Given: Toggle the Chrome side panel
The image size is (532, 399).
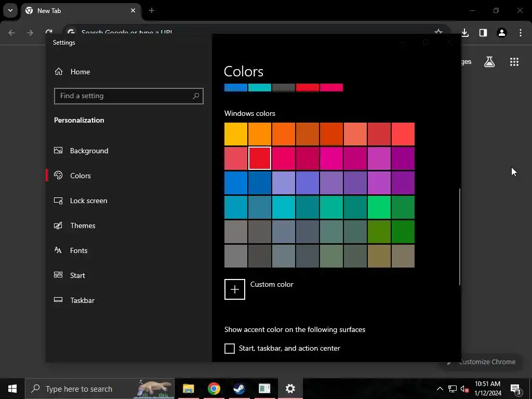Looking at the screenshot, I should 483,33.
